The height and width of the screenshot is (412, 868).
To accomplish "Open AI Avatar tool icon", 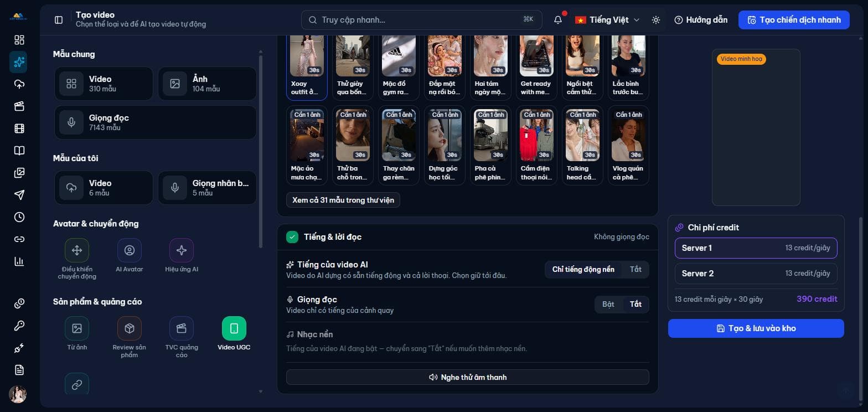I will (x=130, y=250).
